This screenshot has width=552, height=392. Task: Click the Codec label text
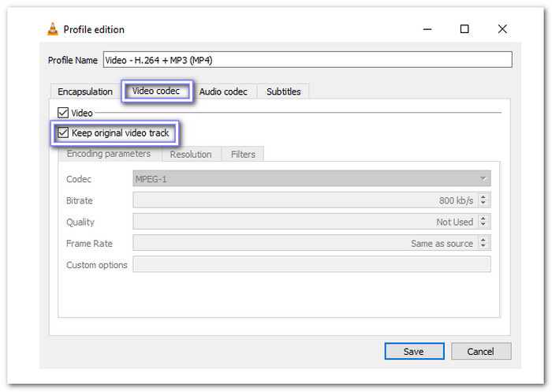[x=79, y=179]
